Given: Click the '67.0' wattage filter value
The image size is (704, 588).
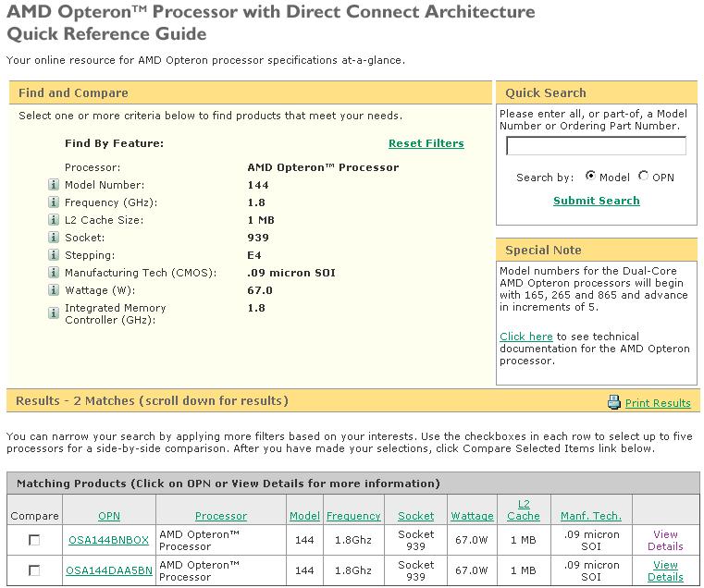Looking at the screenshot, I should click(x=260, y=290).
